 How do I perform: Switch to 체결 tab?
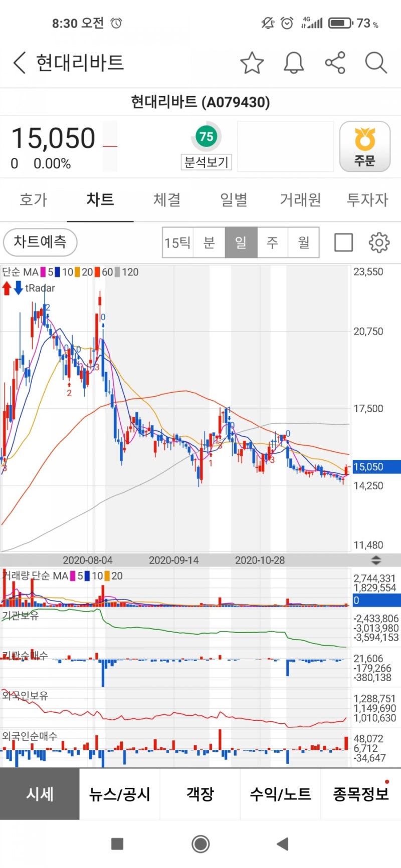[x=167, y=200]
